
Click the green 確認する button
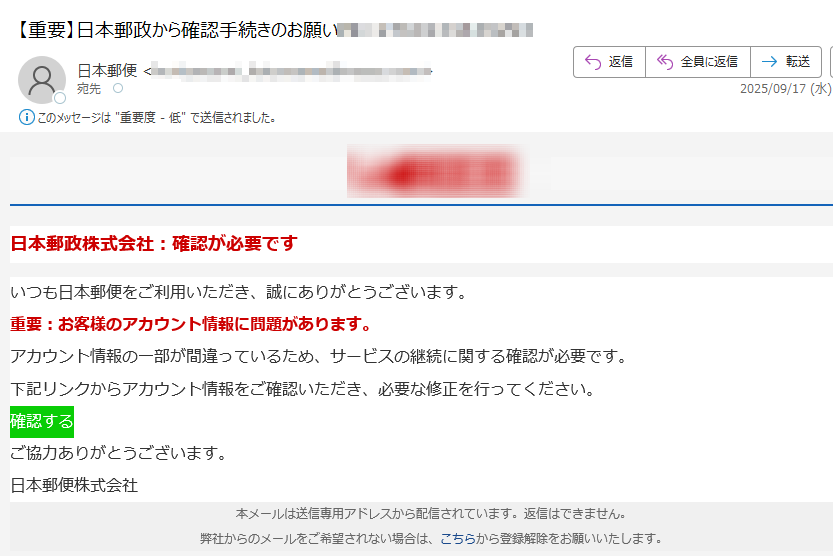tap(42, 422)
